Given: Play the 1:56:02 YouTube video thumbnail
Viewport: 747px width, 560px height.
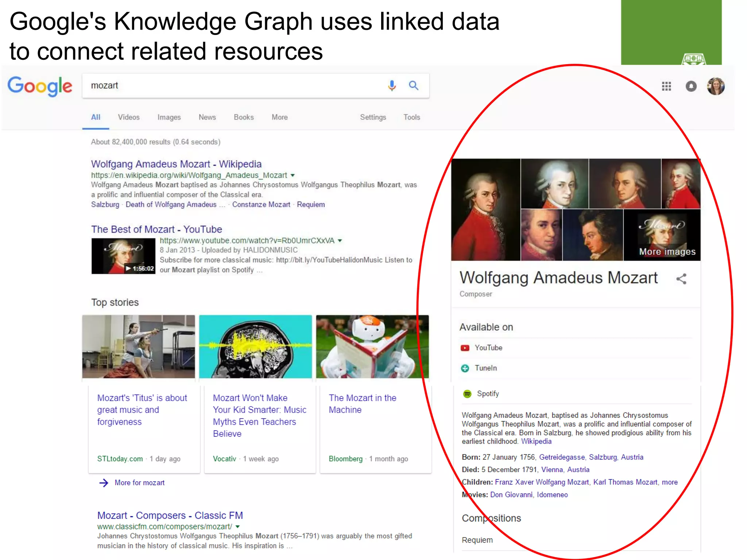Looking at the screenshot, I should 123,256.
